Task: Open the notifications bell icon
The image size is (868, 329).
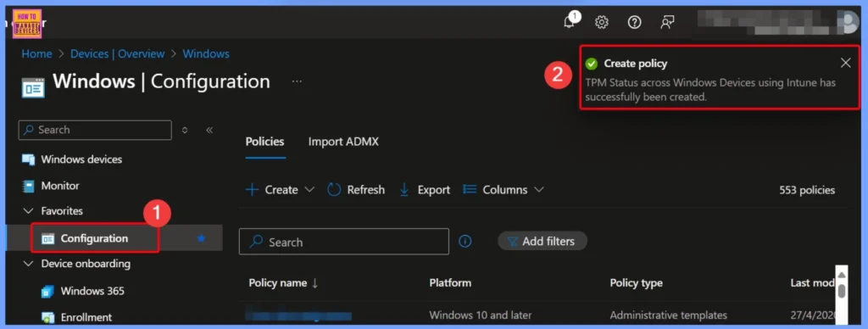Action: pos(569,22)
